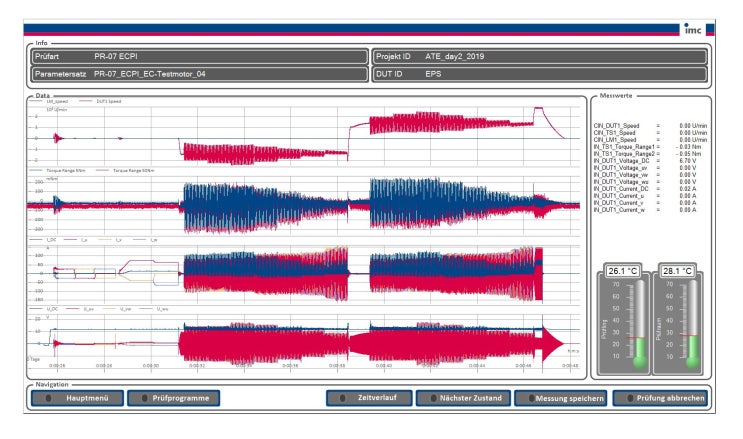
Task: Open the Prüfprogramme navigation button
Action: (173, 398)
